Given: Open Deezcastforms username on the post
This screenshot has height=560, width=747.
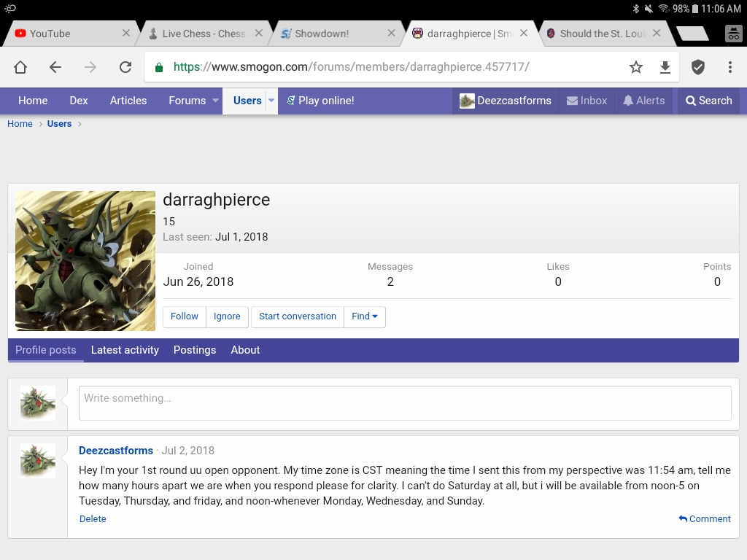Looking at the screenshot, I should (116, 451).
